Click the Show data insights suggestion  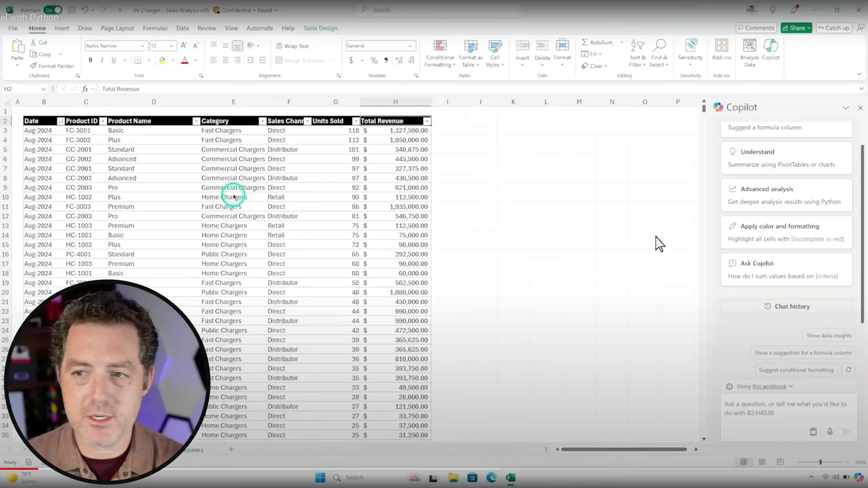pos(828,336)
